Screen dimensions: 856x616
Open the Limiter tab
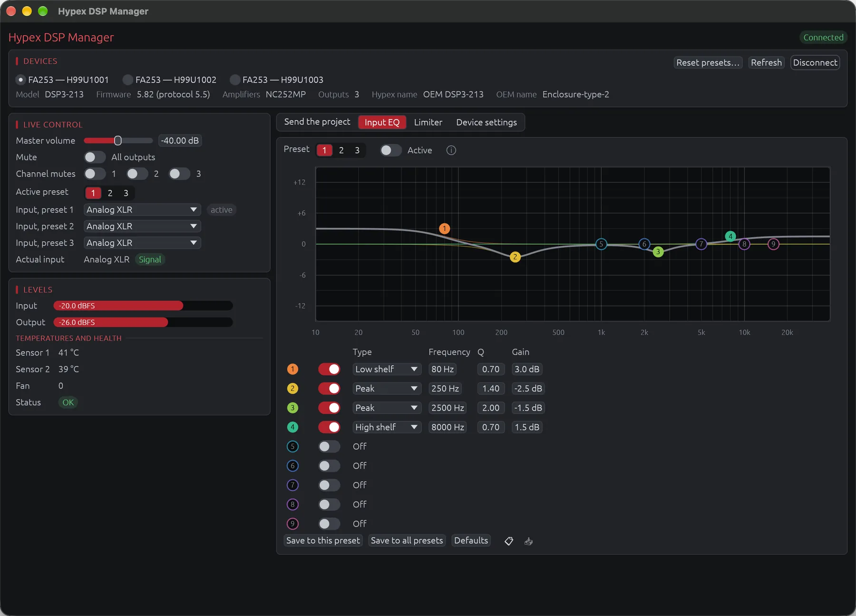coord(428,122)
